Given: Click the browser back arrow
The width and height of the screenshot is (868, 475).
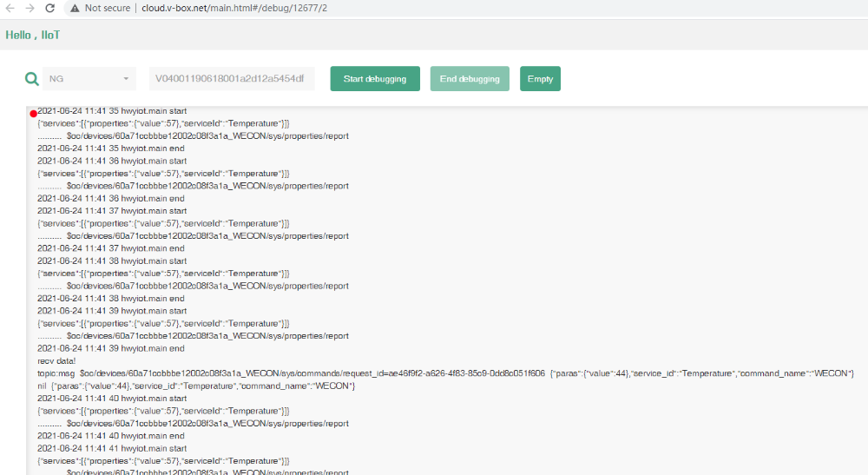Looking at the screenshot, I should [10, 8].
